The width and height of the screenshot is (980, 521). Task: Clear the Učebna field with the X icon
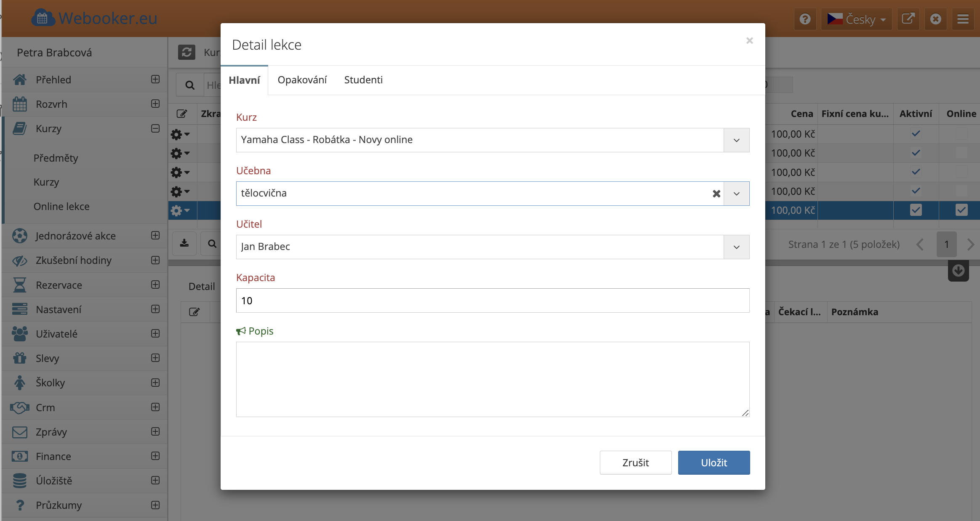point(716,194)
